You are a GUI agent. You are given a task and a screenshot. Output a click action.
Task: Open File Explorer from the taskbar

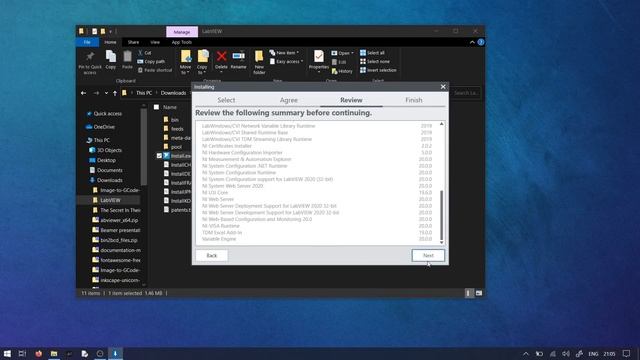tap(53, 353)
